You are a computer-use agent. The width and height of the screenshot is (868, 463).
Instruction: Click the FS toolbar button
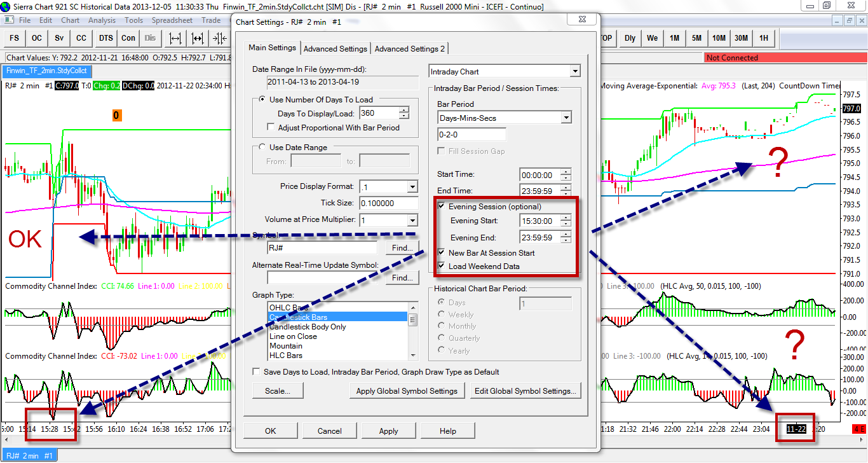(x=15, y=38)
